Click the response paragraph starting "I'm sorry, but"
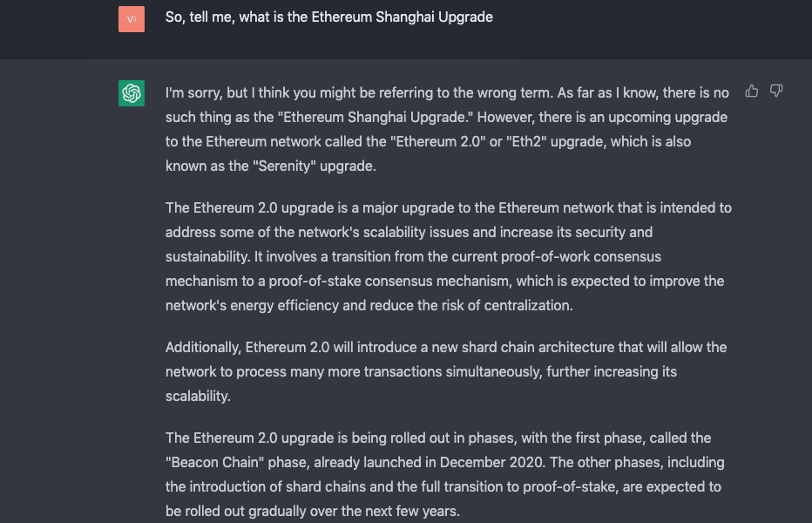The height and width of the screenshot is (523, 812). 448,129
